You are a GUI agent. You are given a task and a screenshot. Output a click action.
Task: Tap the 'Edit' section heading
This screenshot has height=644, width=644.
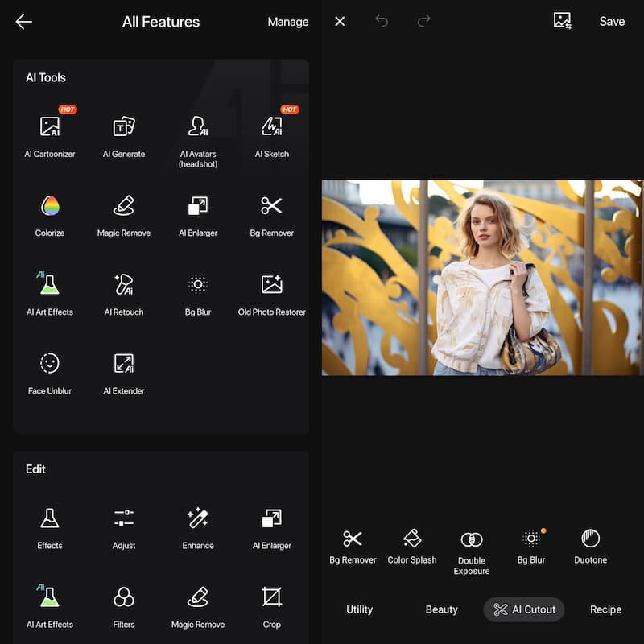[35, 469]
